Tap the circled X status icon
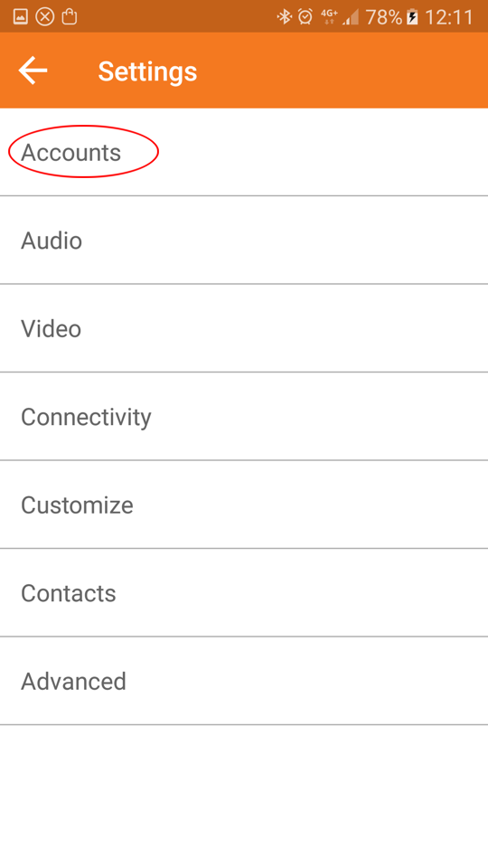The height and width of the screenshot is (868, 488). point(45,17)
